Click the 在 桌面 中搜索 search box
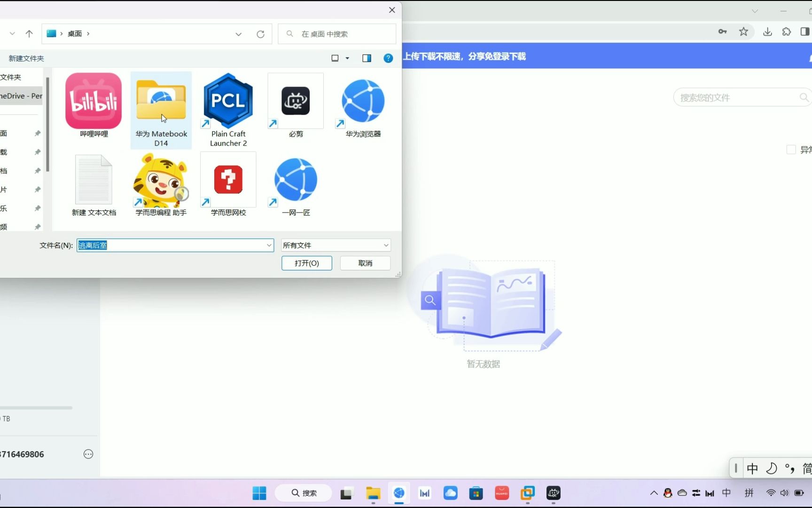 click(x=337, y=34)
